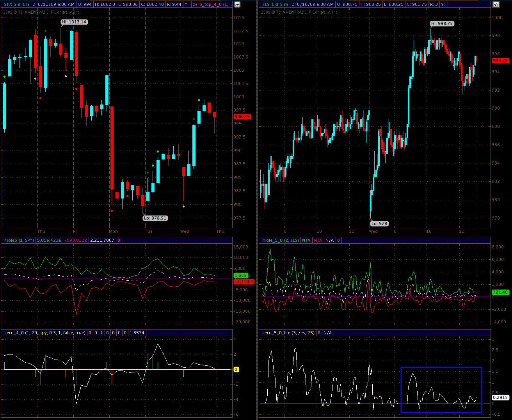Click the chart icon on the /ES panel
The width and height of the screenshot is (512, 420).
[x=496, y=5]
